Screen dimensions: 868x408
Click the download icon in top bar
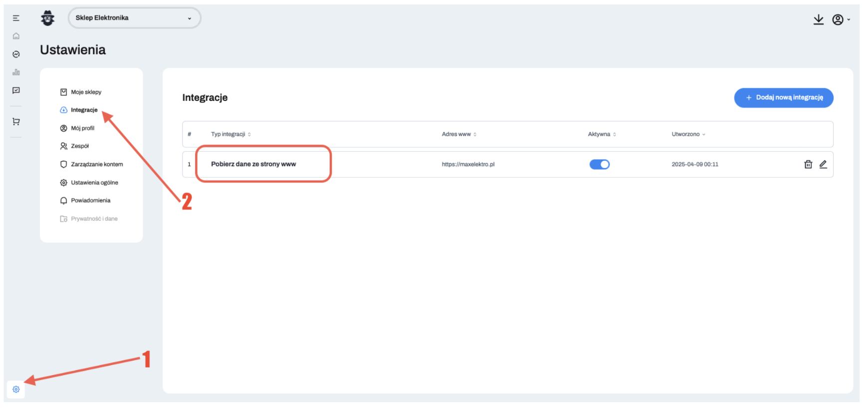coord(818,19)
